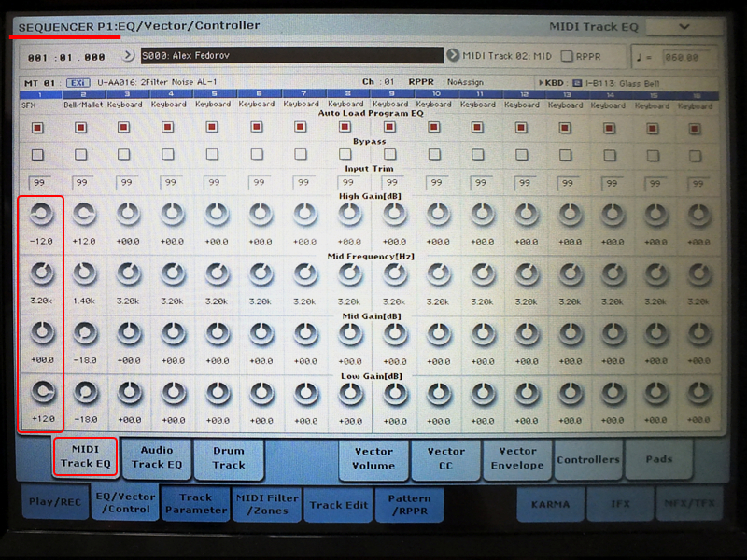Toggle Auto Load Program EQ for track 5
The image size is (747, 560).
tap(212, 127)
